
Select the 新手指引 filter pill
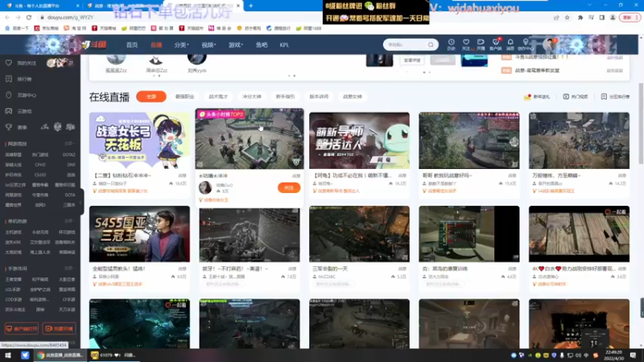point(285,97)
